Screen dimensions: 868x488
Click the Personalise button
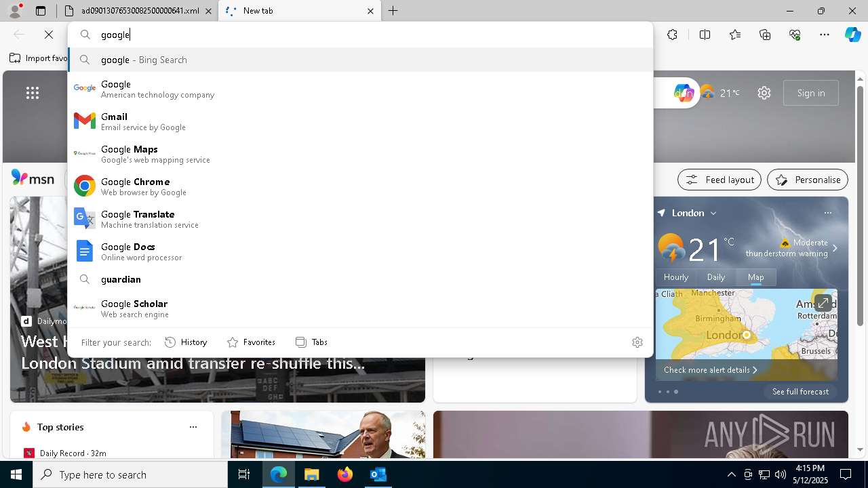coord(808,180)
